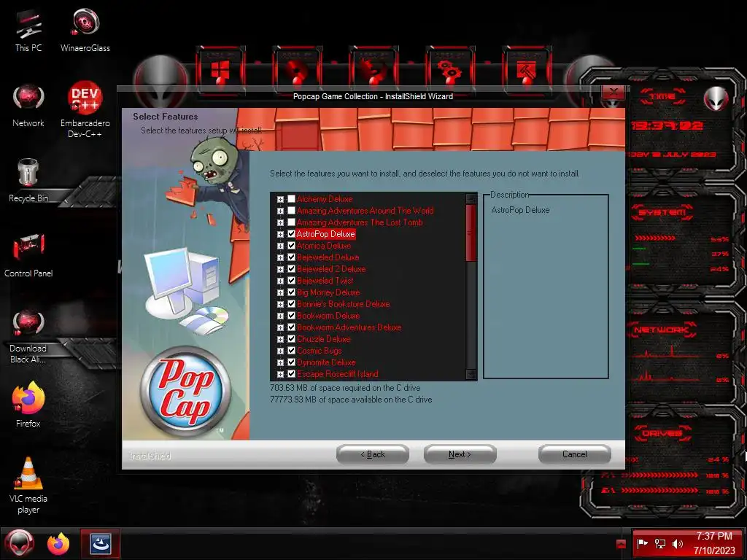Viewport: 747px width, 560px height.
Task: Uncheck the Bejeweled Deluxe checkbox
Action: coord(291,257)
